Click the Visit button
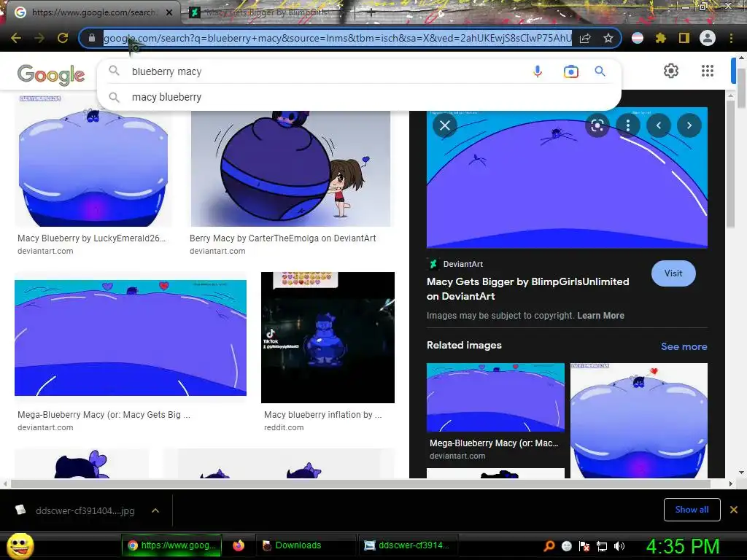 (x=673, y=273)
